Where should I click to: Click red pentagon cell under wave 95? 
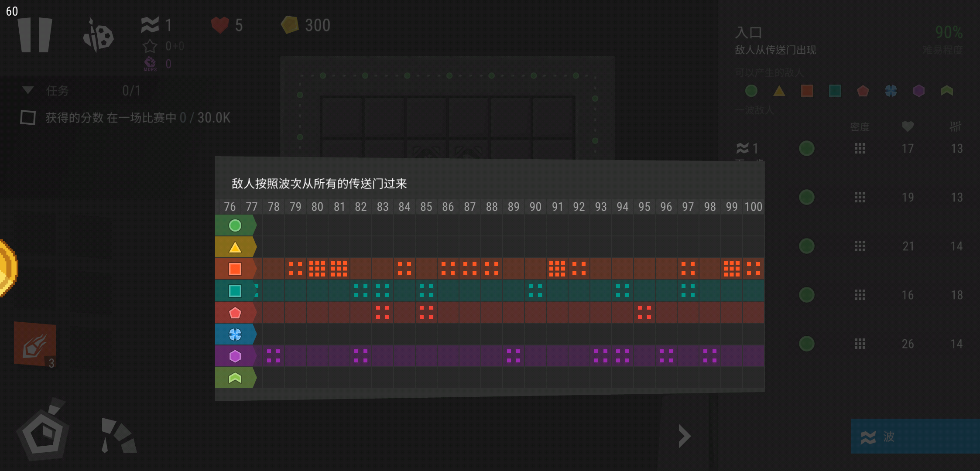[x=644, y=312]
